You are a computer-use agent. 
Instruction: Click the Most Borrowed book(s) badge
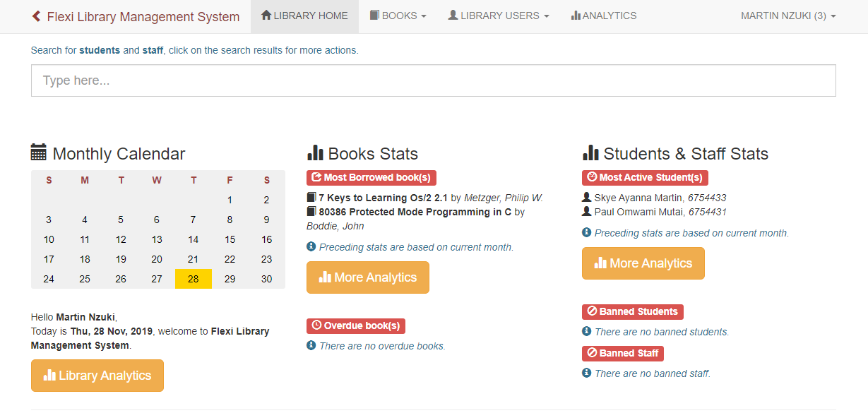tap(371, 177)
